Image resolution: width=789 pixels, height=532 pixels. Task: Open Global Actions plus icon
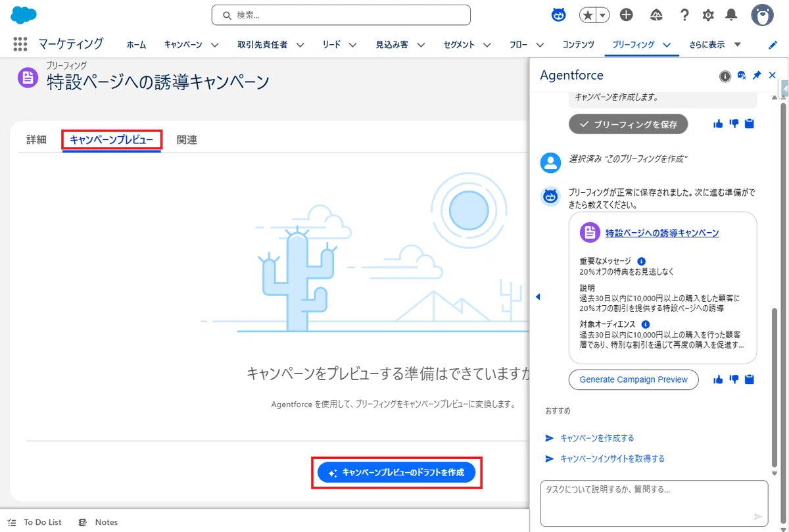point(627,14)
